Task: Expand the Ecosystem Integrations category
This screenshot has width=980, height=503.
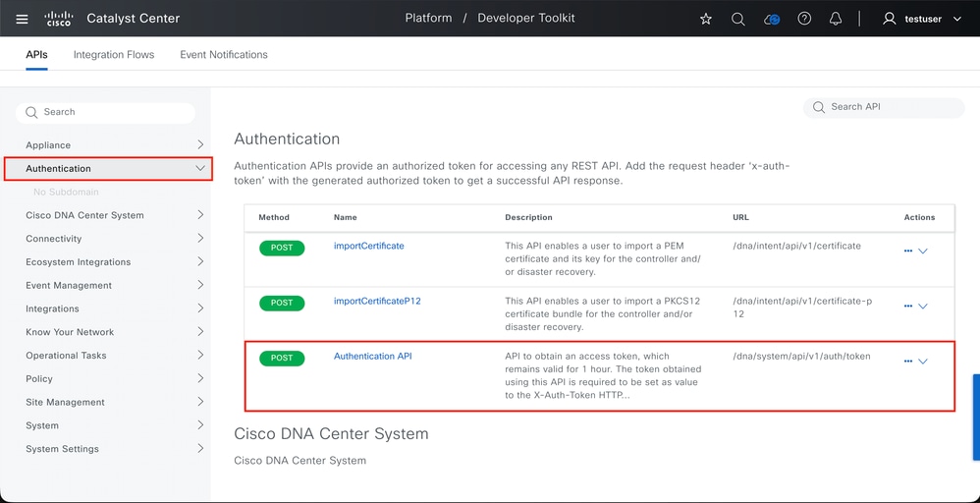Action: point(200,261)
